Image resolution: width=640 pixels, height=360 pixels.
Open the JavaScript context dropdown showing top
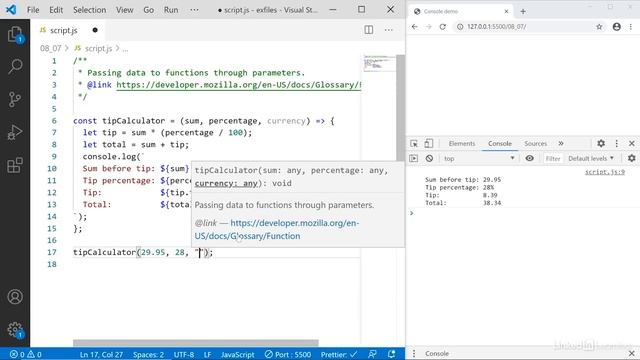click(x=479, y=158)
